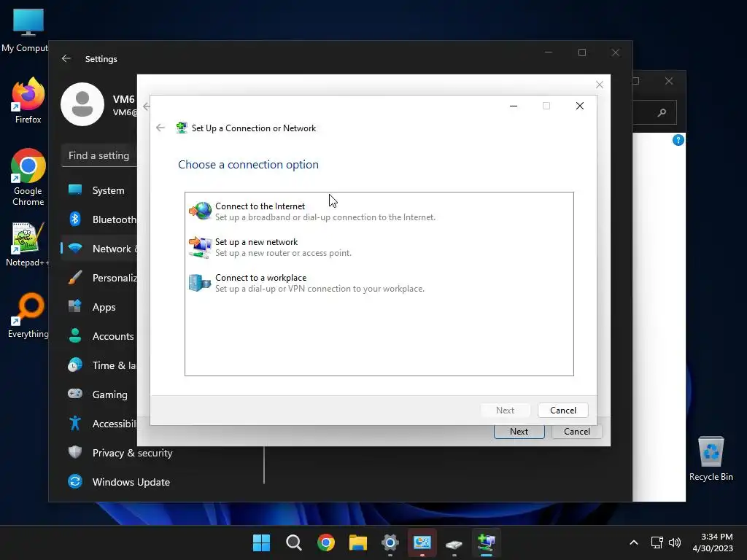
Task: Click the wizard title network icon
Action: tap(182, 128)
